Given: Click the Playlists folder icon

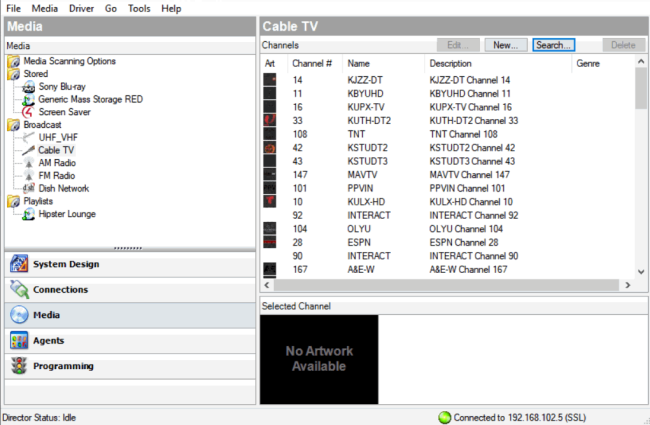Looking at the screenshot, I should pyautogui.click(x=13, y=202).
